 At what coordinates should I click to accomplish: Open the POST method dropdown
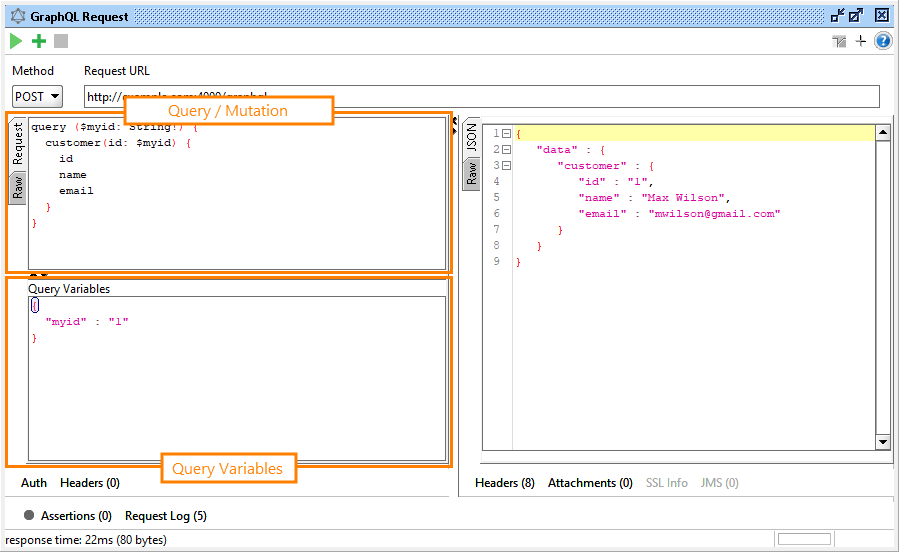point(37,96)
